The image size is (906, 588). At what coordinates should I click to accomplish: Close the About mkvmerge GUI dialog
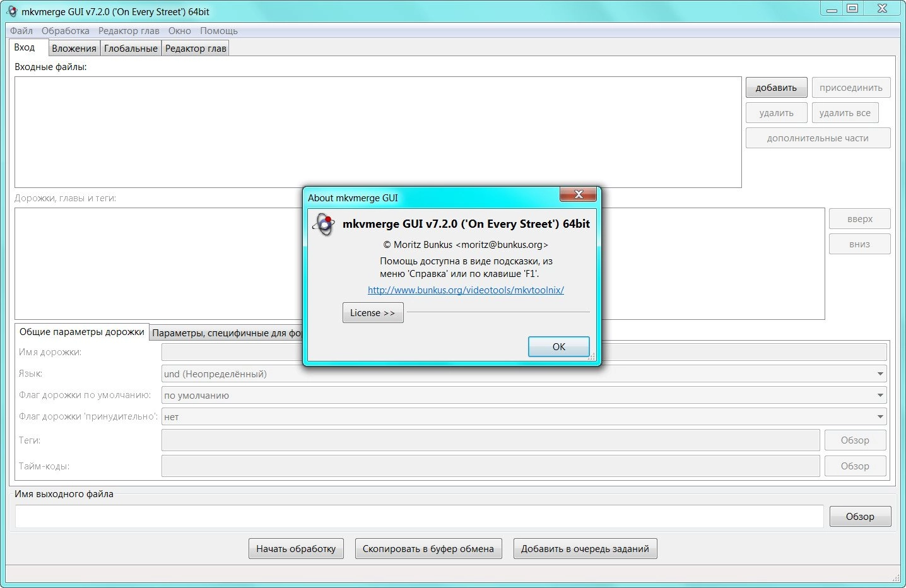pos(578,194)
